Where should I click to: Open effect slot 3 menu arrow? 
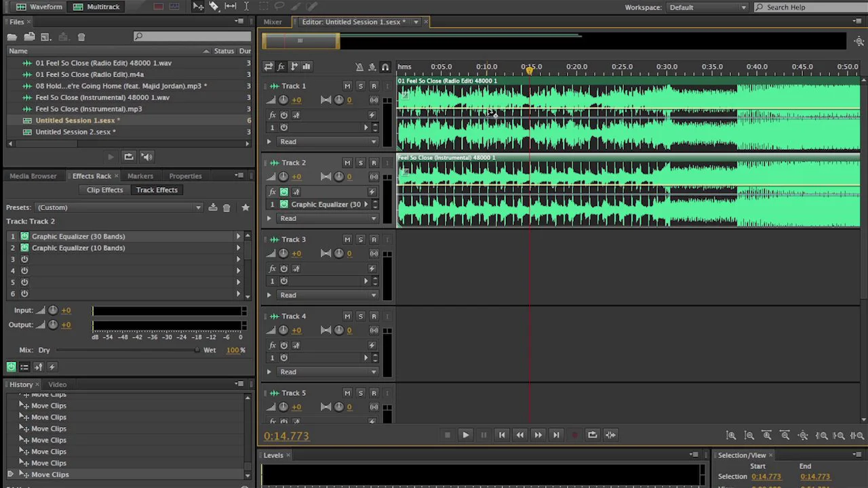pyautogui.click(x=238, y=260)
